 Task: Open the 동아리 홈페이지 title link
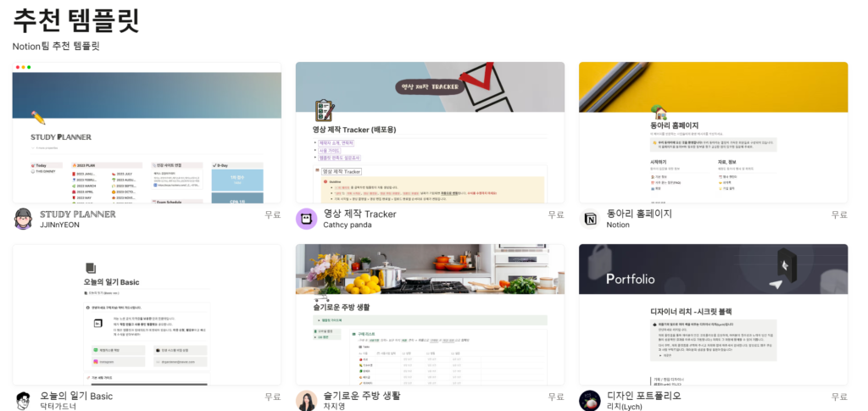coord(639,214)
